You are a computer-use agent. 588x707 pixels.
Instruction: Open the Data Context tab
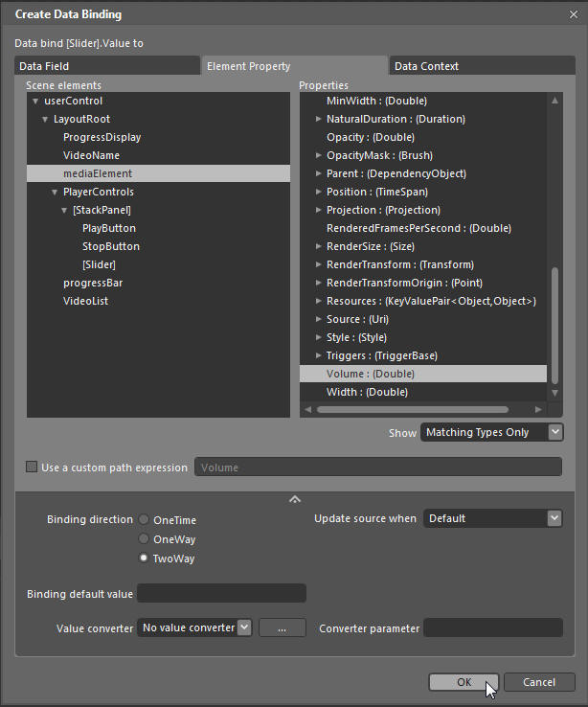482,66
